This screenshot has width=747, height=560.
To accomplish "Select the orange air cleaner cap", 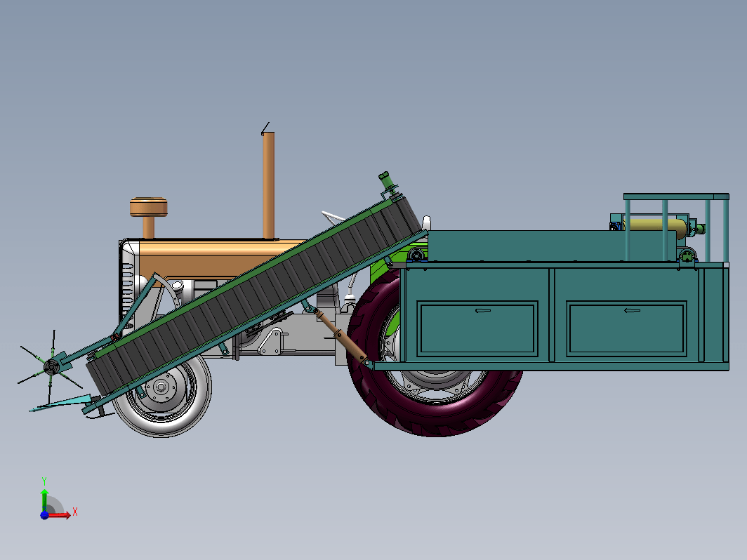I will [149, 207].
